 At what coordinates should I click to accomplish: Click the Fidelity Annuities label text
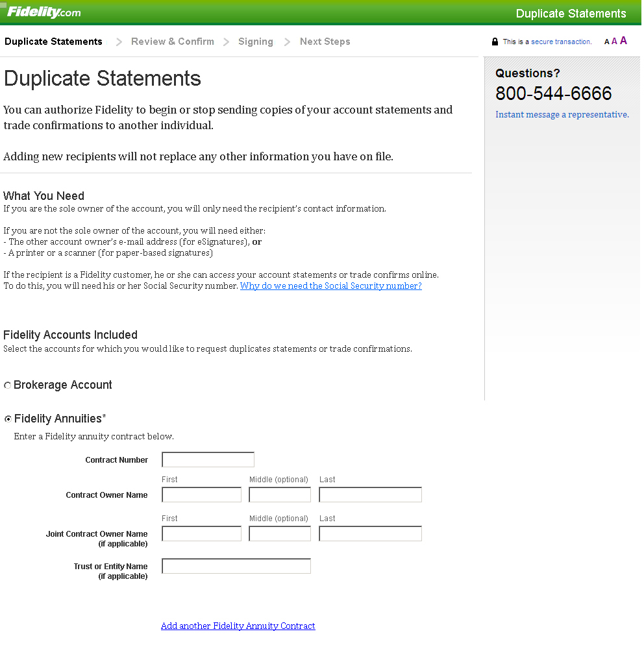pos(60,419)
